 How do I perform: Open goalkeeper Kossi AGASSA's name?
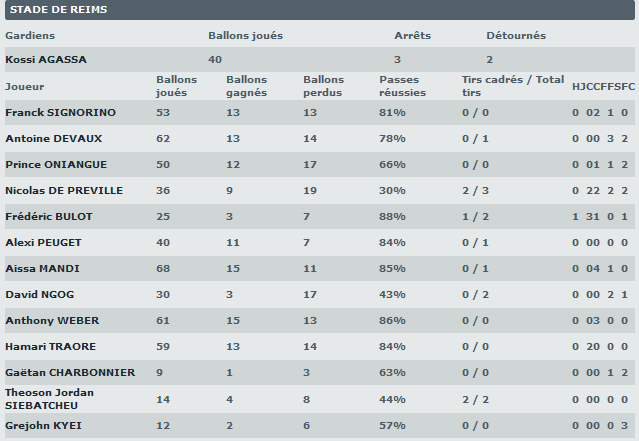click(x=46, y=60)
